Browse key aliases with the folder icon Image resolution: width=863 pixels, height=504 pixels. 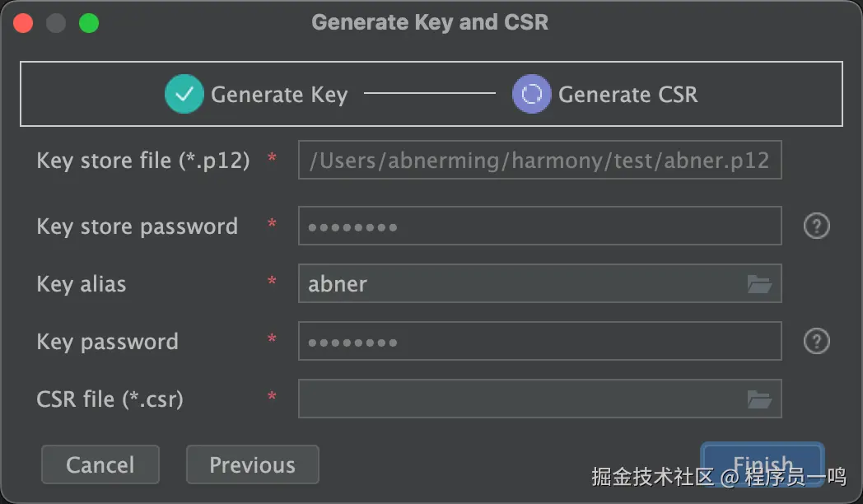click(x=759, y=284)
